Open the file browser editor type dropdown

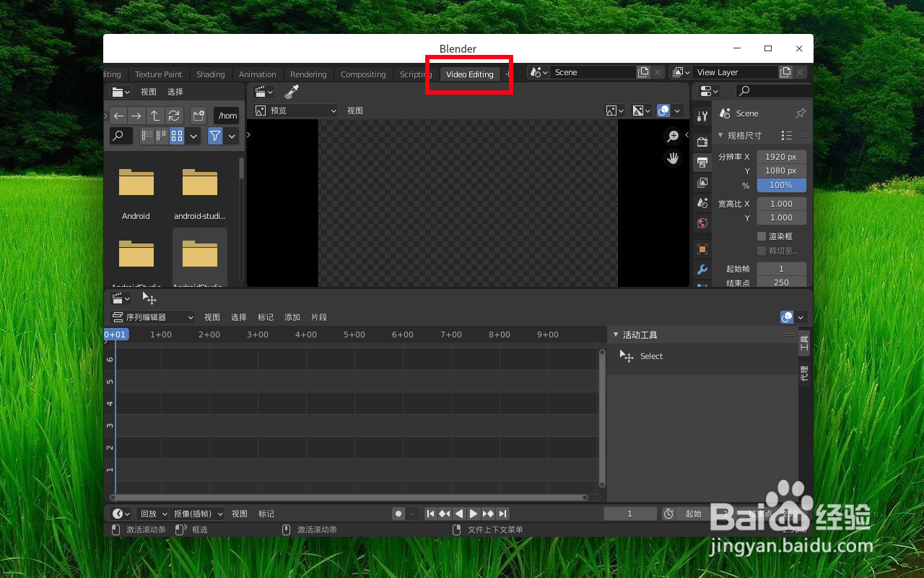point(121,92)
